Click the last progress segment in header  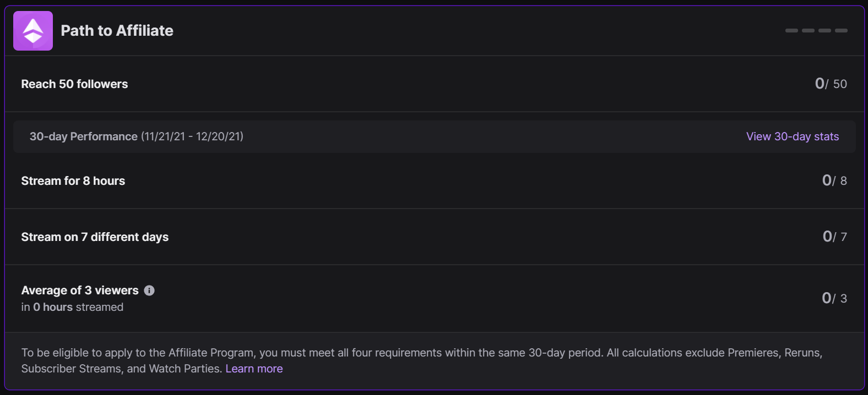(841, 31)
